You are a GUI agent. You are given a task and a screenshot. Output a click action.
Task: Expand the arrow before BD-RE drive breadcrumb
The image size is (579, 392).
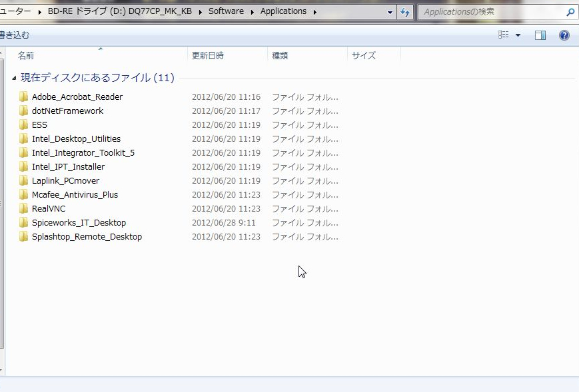point(39,12)
